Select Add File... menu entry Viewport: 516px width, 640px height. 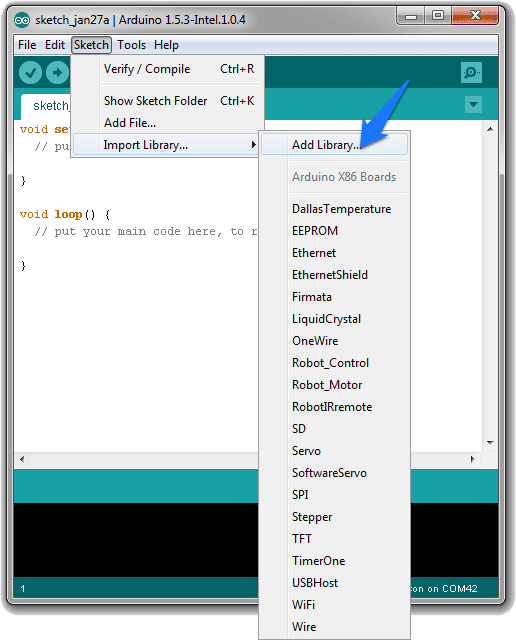(x=167, y=123)
